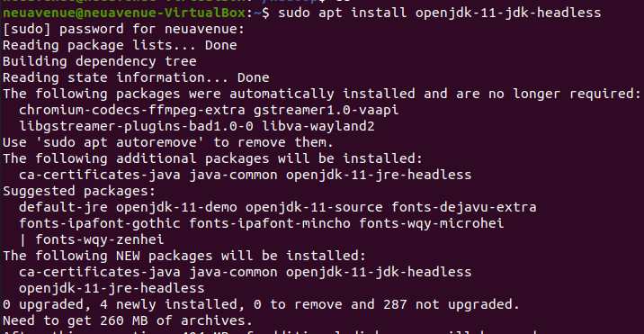The image size is (644, 334).
Task: Click the 'openjdk-11-demo' suggested package
Action: click(x=176, y=207)
